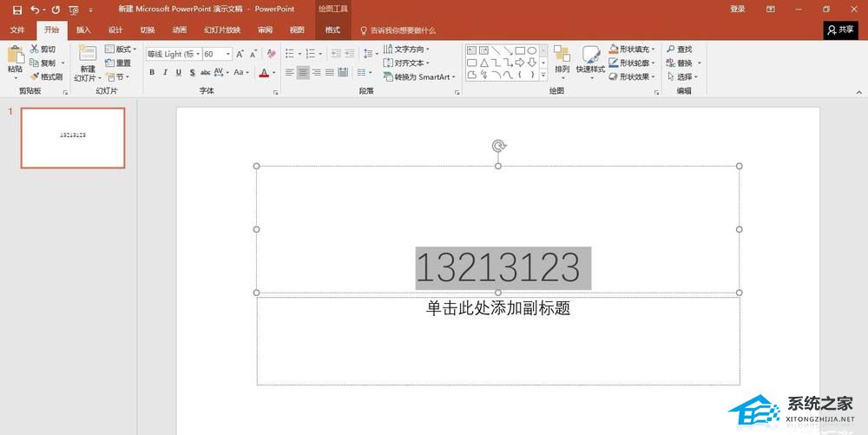868x435 pixels.
Task: Expand the font name dropdown (等线 Light)
Action: coord(196,54)
